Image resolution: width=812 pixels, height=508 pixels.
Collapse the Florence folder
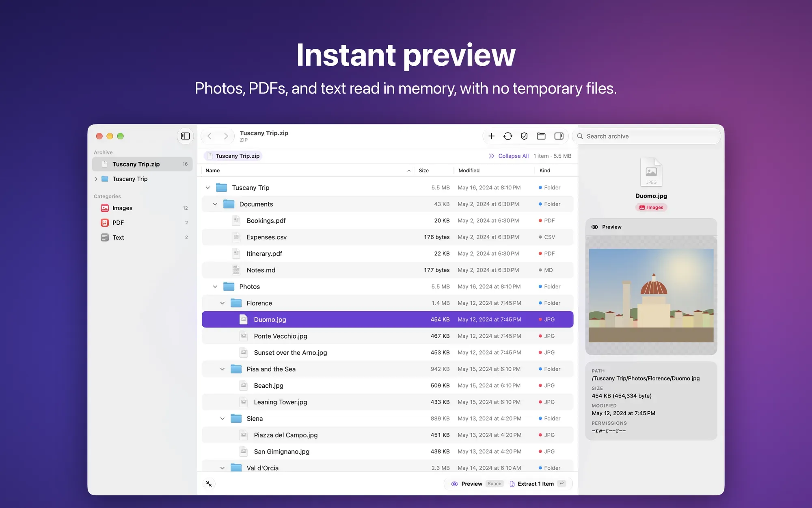[x=222, y=303]
